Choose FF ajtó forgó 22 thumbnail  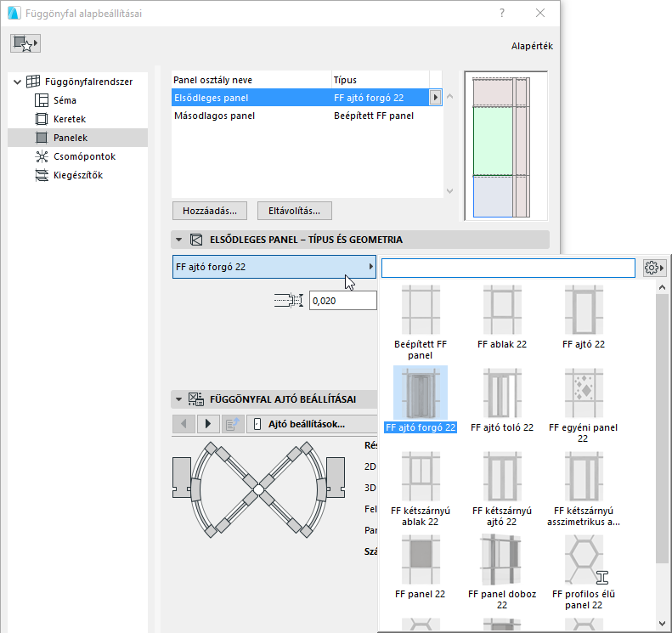tap(421, 393)
